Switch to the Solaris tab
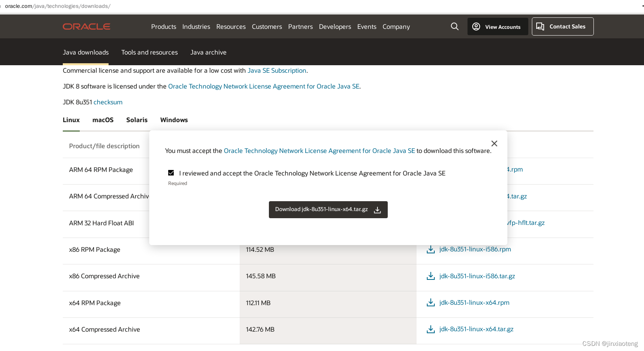Viewport: 644px width, 351px height. click(x=137, y=120)
